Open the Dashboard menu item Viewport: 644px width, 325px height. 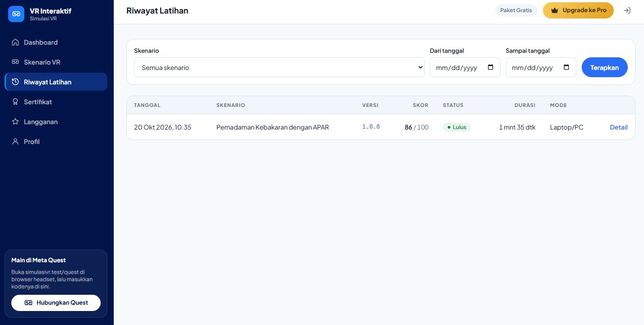click(56, 42)
